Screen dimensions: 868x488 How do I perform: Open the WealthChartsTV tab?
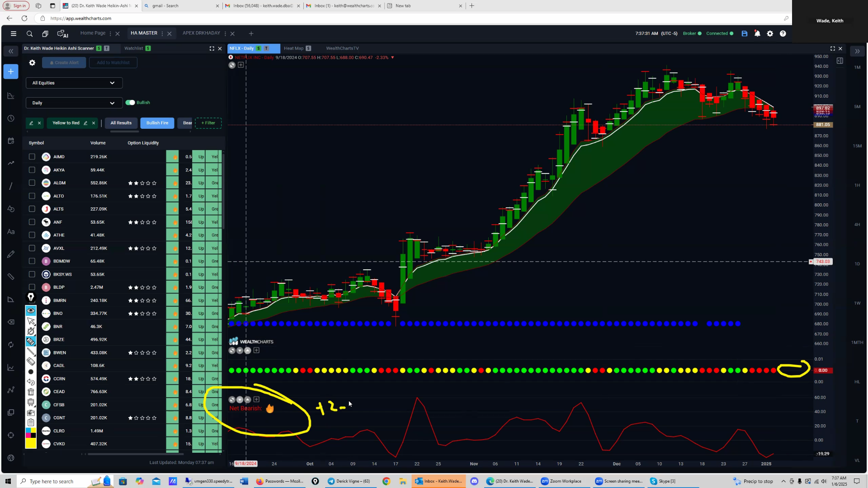[x=342, y=48]
